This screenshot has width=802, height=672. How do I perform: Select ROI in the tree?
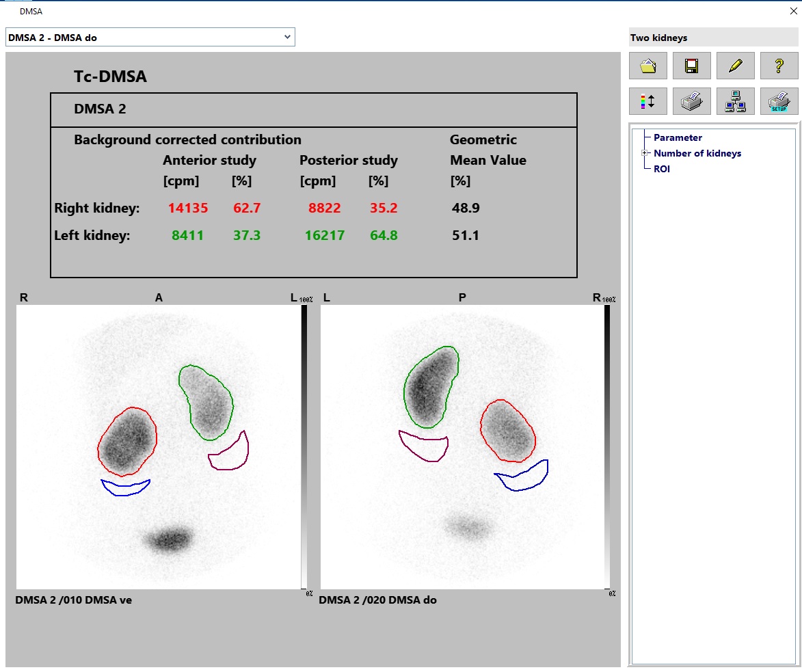[x=661, y=169]
